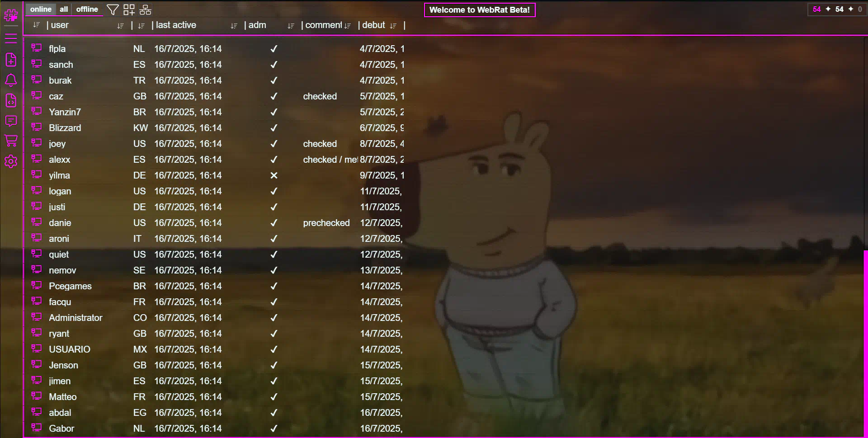This screenshot has width=868, height=438.
Task: Click the monitor icon on the Matteo row
Action: pos(37,396)
